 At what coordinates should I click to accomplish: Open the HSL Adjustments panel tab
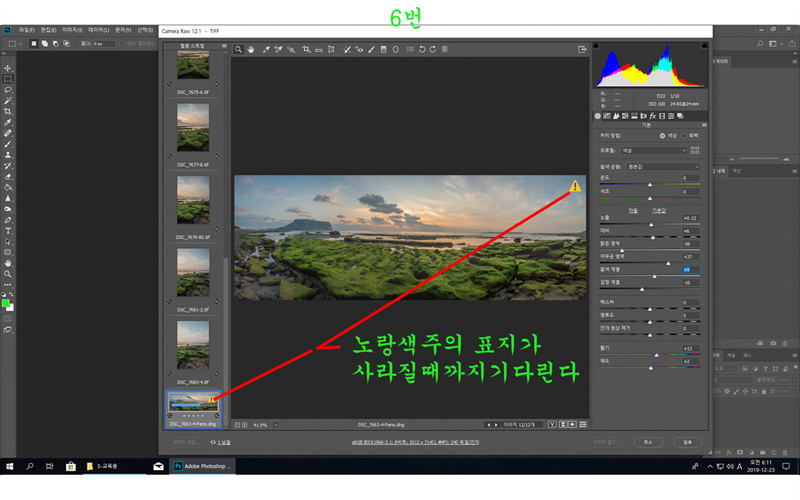pos(625,116)
